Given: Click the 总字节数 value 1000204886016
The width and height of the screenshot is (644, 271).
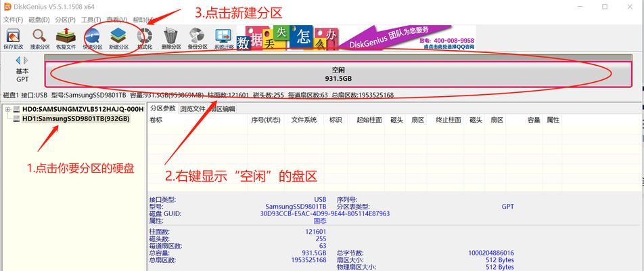Looking at the screenshot, I should coord(491,253).
